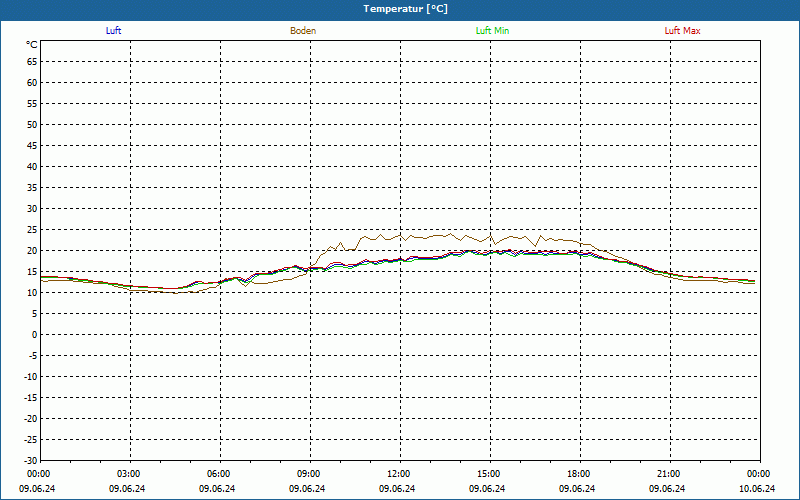The height and width of the screenshot is (500, 800).
Task: Click the 45 value on the y-axis
Action: point(32,145)
